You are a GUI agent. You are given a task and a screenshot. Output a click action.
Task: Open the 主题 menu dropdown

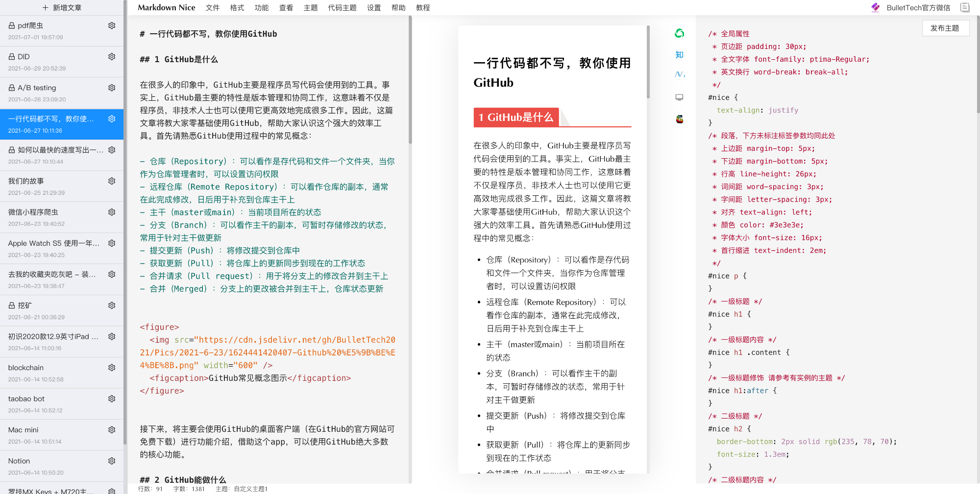click(311, 8)
